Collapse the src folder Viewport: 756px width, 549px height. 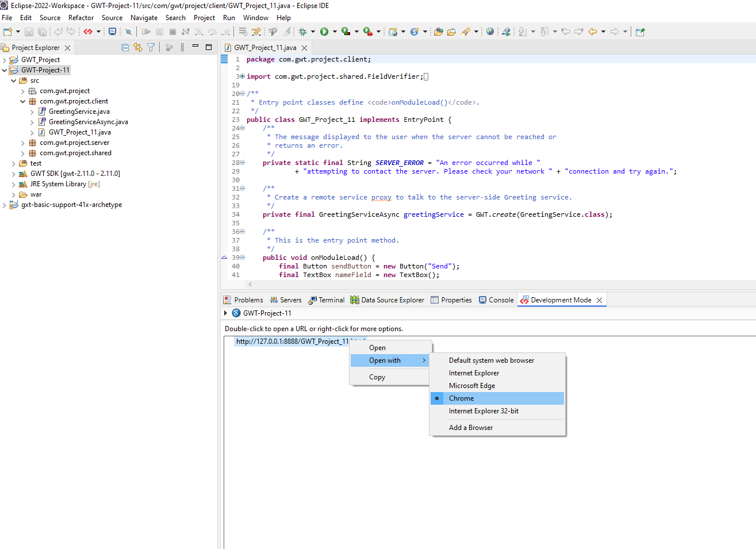tap(14, 80)
